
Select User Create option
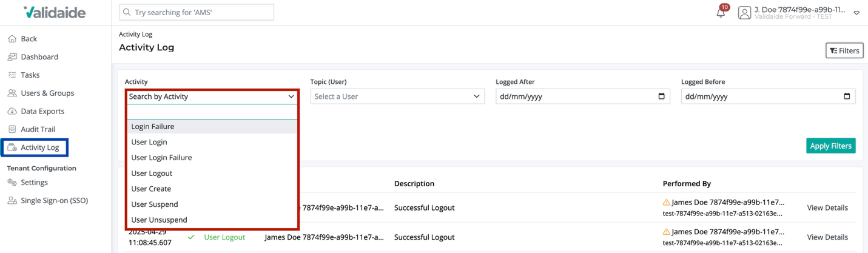pos(212,189)
